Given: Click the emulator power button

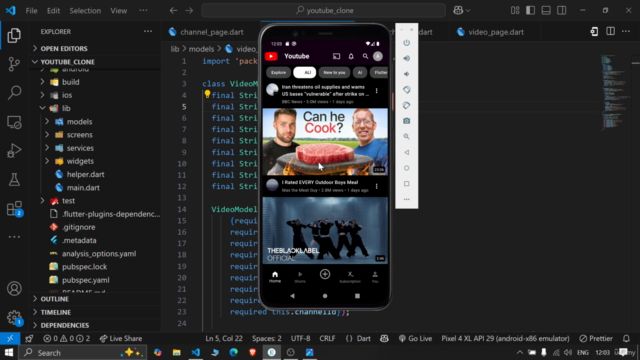Looking at the screenshot, I should [x=407, y=43].
